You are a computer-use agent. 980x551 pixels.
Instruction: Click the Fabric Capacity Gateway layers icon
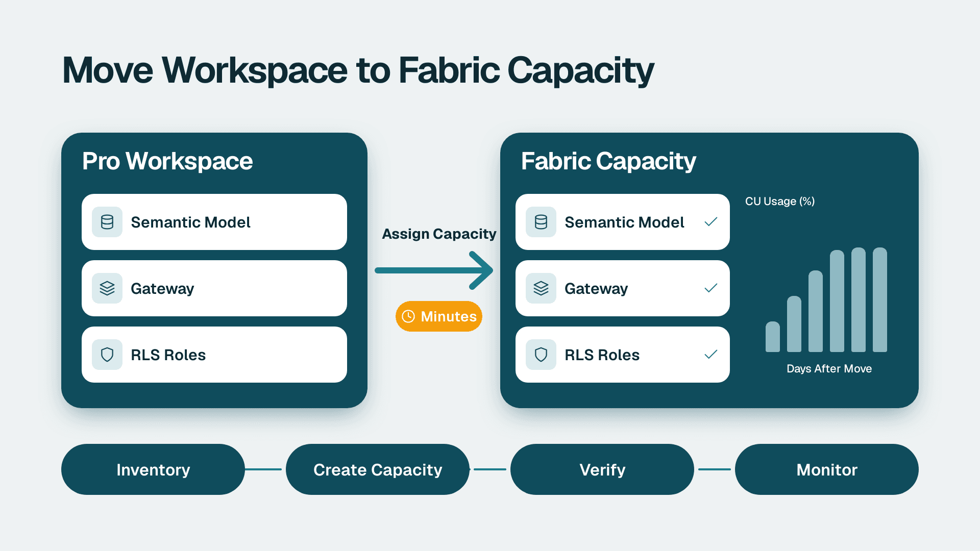coord(541,288)
